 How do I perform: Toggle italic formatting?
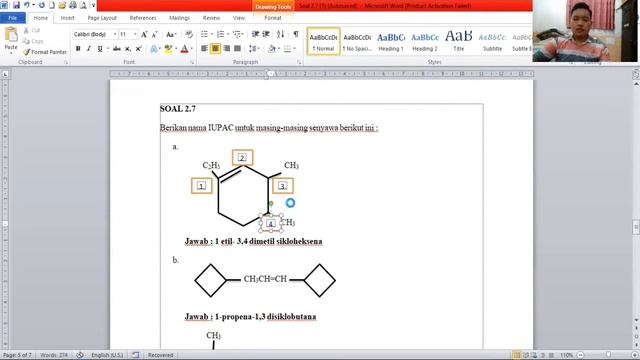point(89,49)
